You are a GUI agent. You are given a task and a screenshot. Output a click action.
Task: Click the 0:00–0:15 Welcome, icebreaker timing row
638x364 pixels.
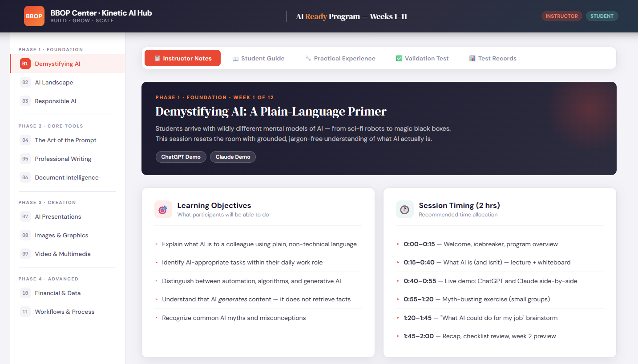point(500,244)
